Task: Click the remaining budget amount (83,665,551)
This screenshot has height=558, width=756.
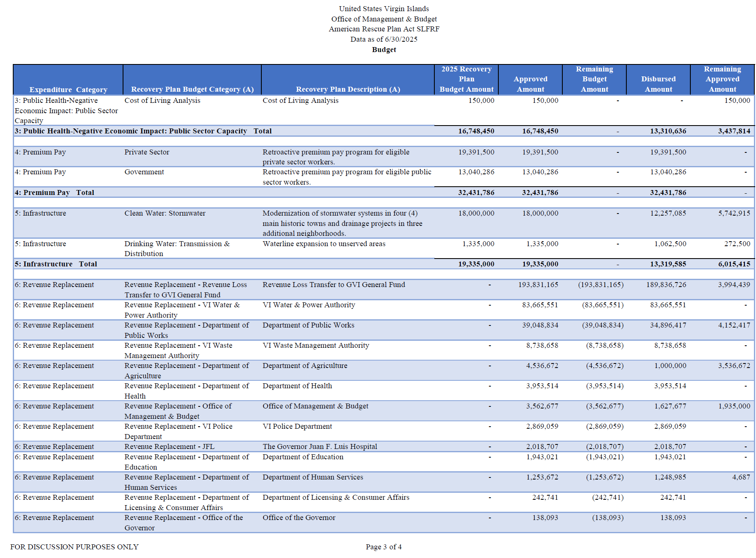Action: (x=603, y=305)
